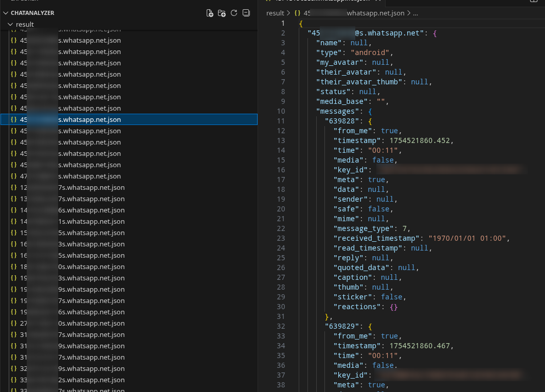Click line number 10 in the editor gutter
The height and width of the screenshot is (392, 545).
coord(281,111)
